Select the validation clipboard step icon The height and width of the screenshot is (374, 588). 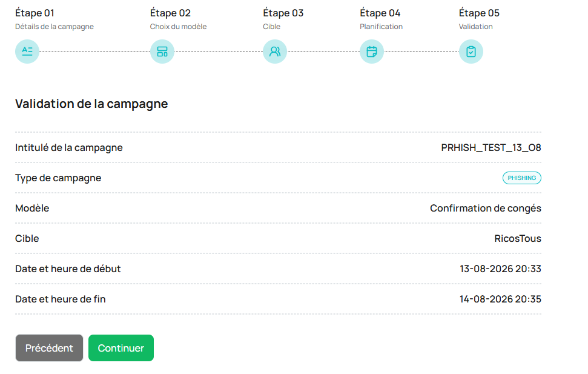(471, 52)
